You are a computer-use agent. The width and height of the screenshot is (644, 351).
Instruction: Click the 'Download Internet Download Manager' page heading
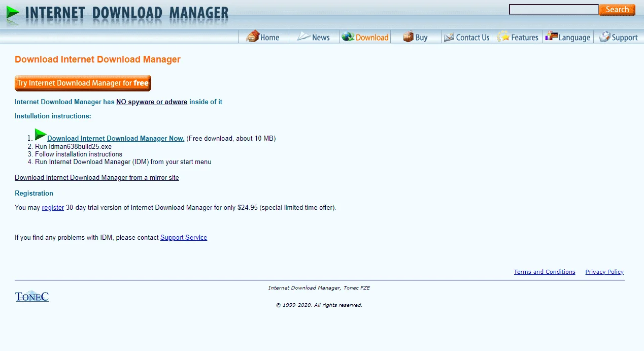[x=97, y=59]
